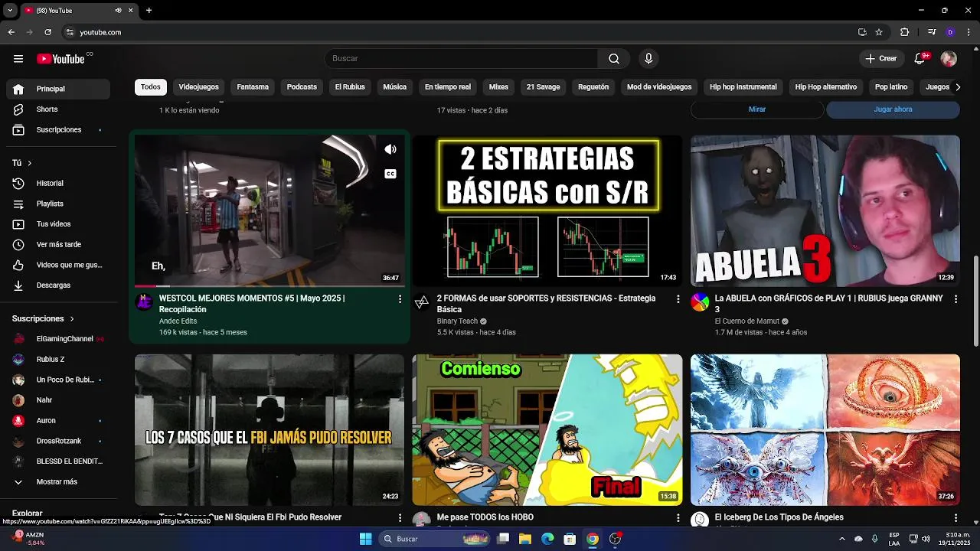980x551 pixels.
Task: Mute the WESTCOL preview video
Action: 390,150
